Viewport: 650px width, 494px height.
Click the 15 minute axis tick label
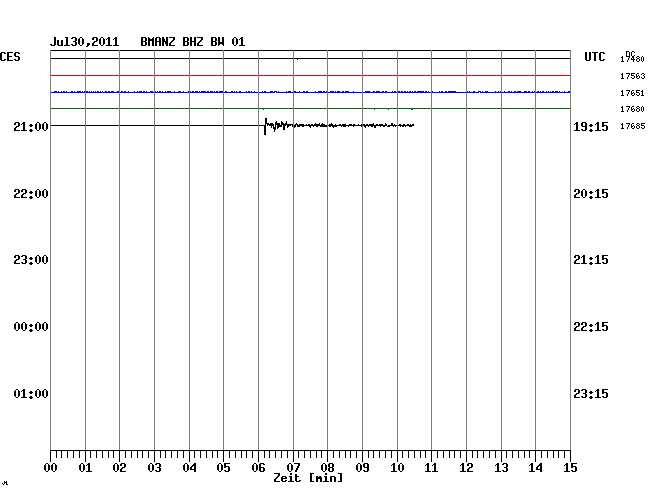pyautogui.click(x=570, y=468)
